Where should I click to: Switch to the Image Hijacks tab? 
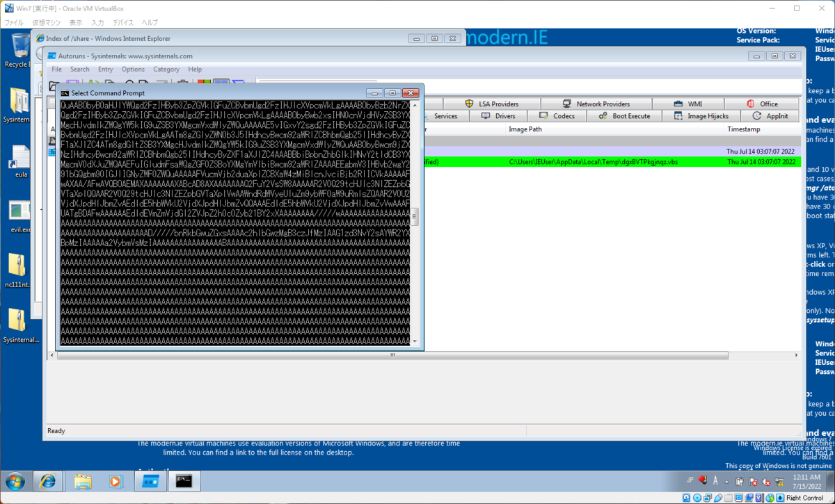701,116
